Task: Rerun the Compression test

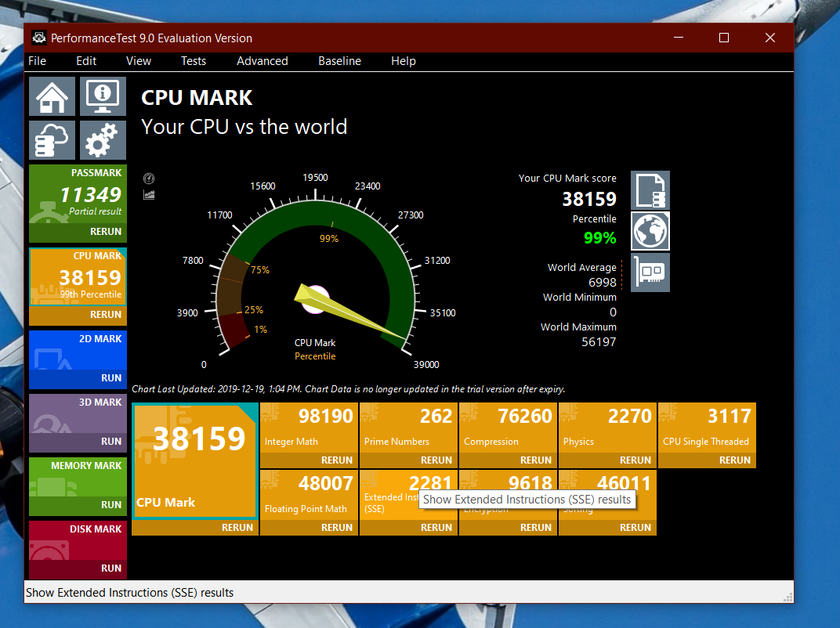Action: [508, 460]
